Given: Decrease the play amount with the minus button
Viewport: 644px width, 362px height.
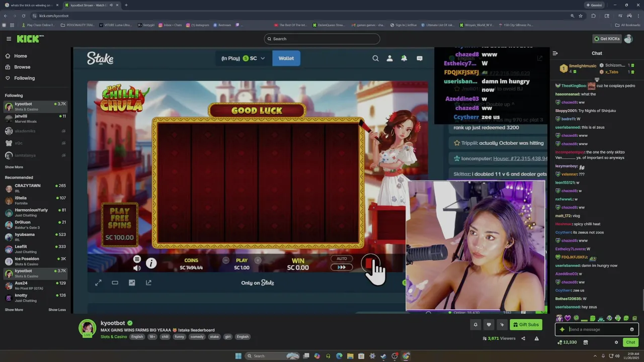Looking at the screenshot, I should point(225,260).
